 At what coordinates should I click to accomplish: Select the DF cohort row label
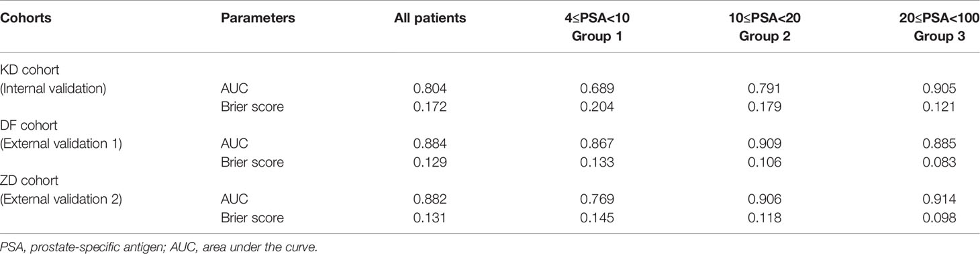click(26, 125)
